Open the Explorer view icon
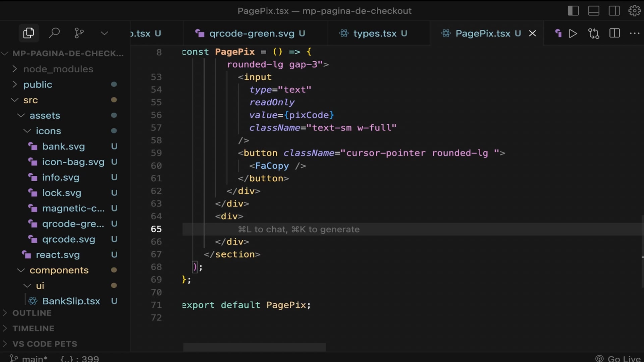This screenshot has height=362, width=644. point(29,33)
